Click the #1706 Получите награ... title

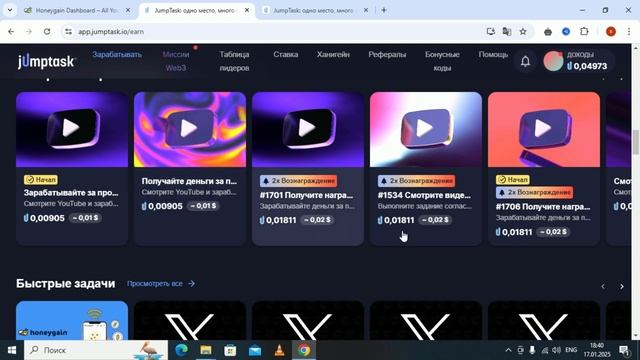[x=543, y=207]
